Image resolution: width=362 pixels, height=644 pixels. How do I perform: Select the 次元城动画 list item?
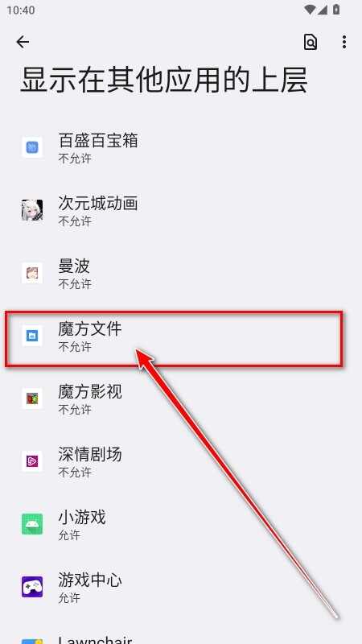181,211
